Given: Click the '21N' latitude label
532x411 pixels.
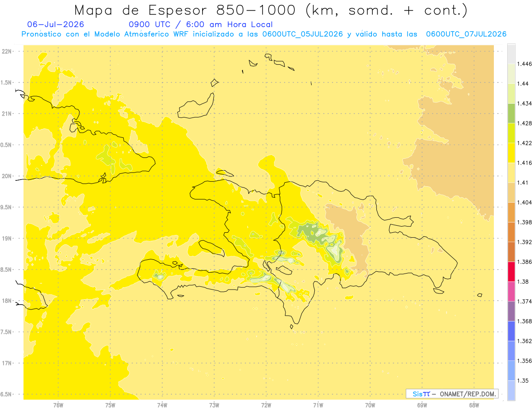Looking at the screenshot, I should click(x=7, y=114).
